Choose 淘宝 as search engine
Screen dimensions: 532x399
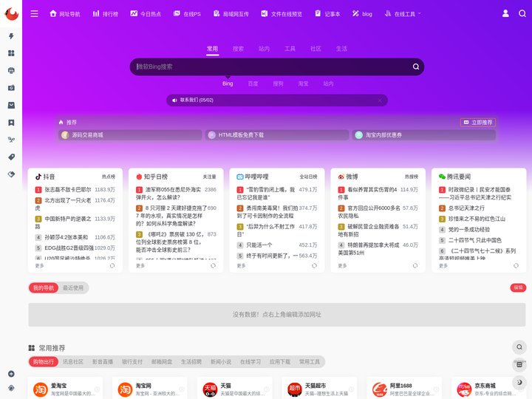(x=303, y=83)
